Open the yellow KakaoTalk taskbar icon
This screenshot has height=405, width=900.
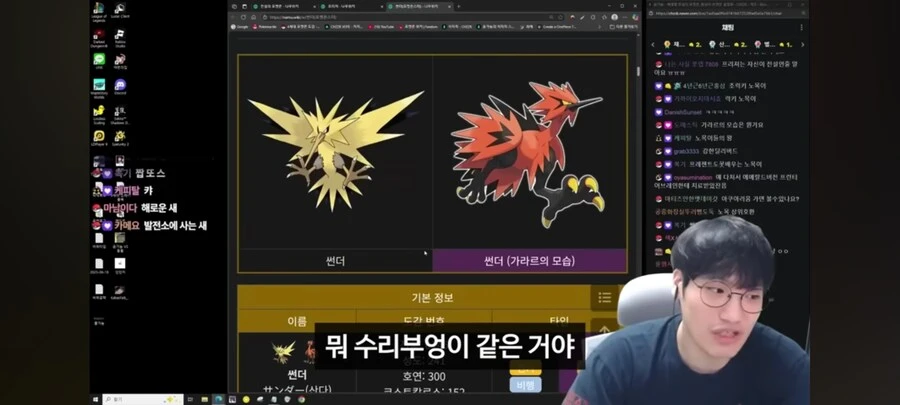point(246,399)
